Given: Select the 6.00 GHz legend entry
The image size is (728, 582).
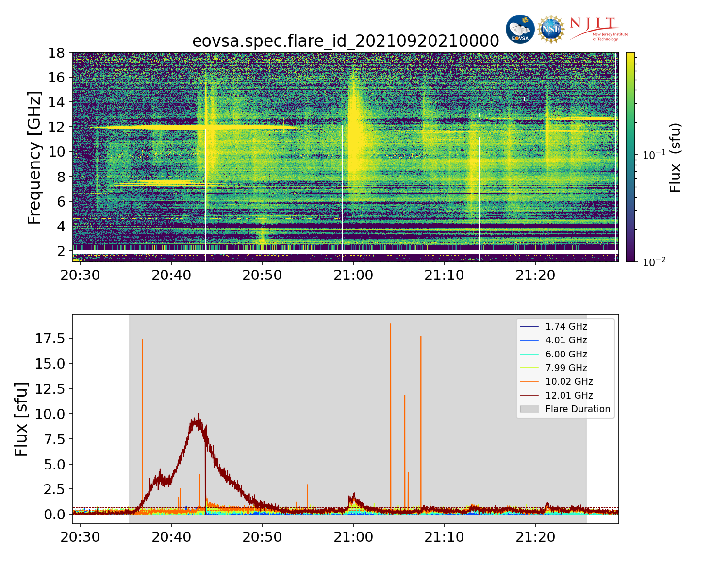Looking at the screenshot, I should (x=566, y=354).
